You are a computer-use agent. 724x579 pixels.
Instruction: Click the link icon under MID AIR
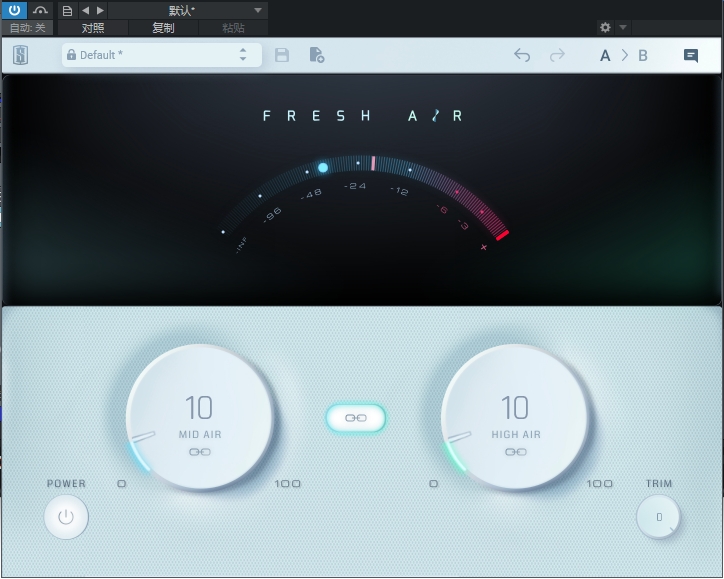(x=199, y=452)
